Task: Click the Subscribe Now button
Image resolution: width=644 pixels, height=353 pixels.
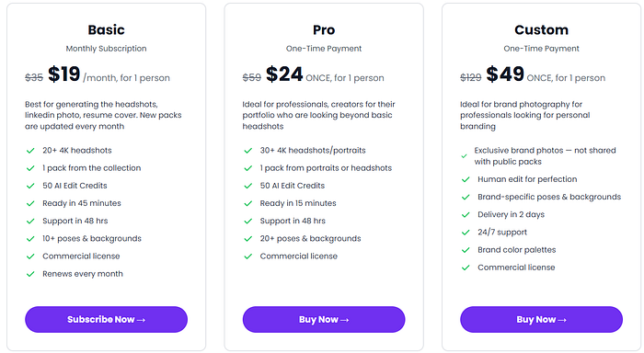Action: (106, 319)
